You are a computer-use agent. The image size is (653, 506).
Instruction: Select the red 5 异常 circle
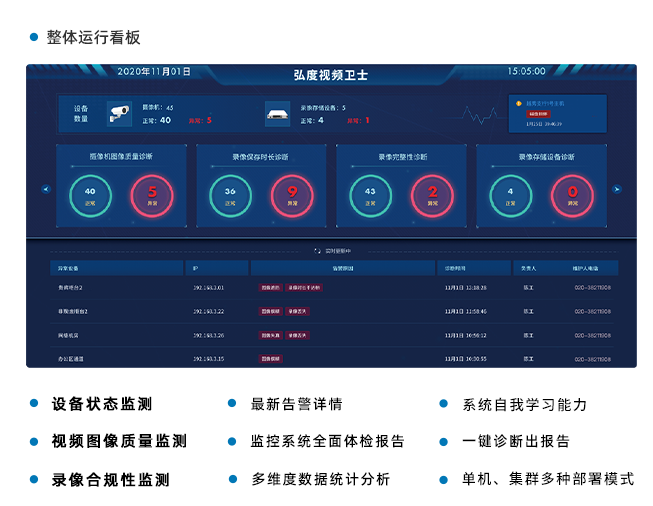152,196
